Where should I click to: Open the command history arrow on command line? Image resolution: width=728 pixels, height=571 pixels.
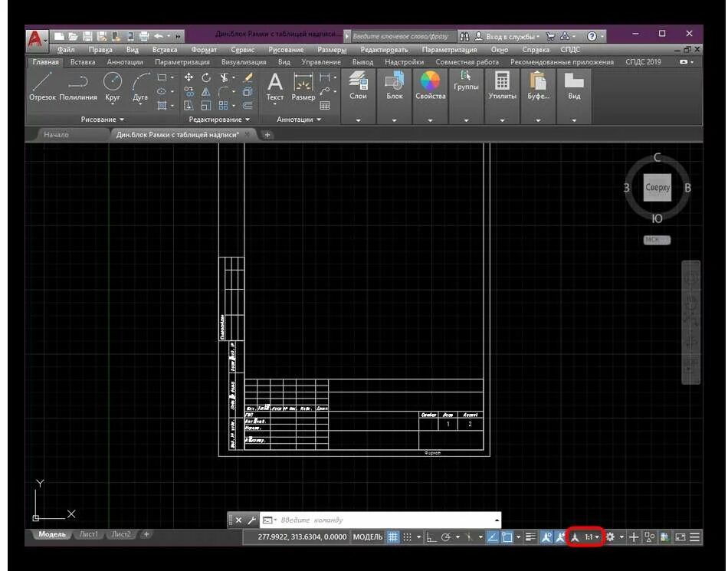tap(497, 520)
